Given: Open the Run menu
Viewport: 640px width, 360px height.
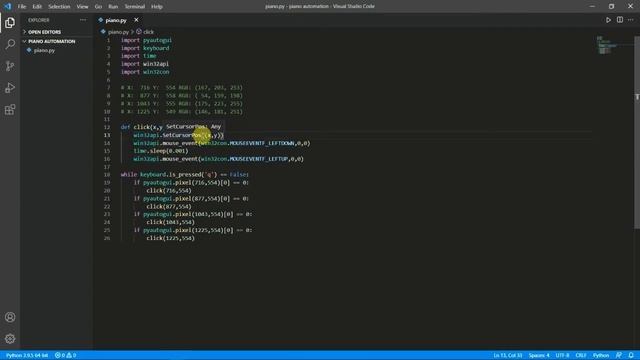Looking at the screenshot, I should 113,7.
